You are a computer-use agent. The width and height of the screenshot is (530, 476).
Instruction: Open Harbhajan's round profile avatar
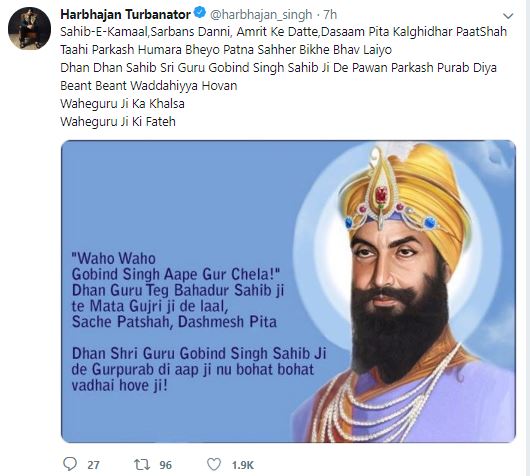click(x=29, y=28)
